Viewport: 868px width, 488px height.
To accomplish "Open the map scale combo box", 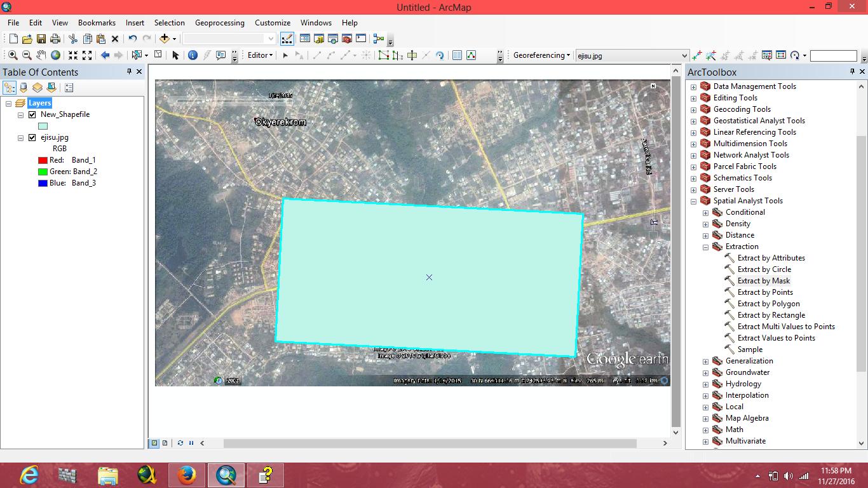I will (229, 39).
